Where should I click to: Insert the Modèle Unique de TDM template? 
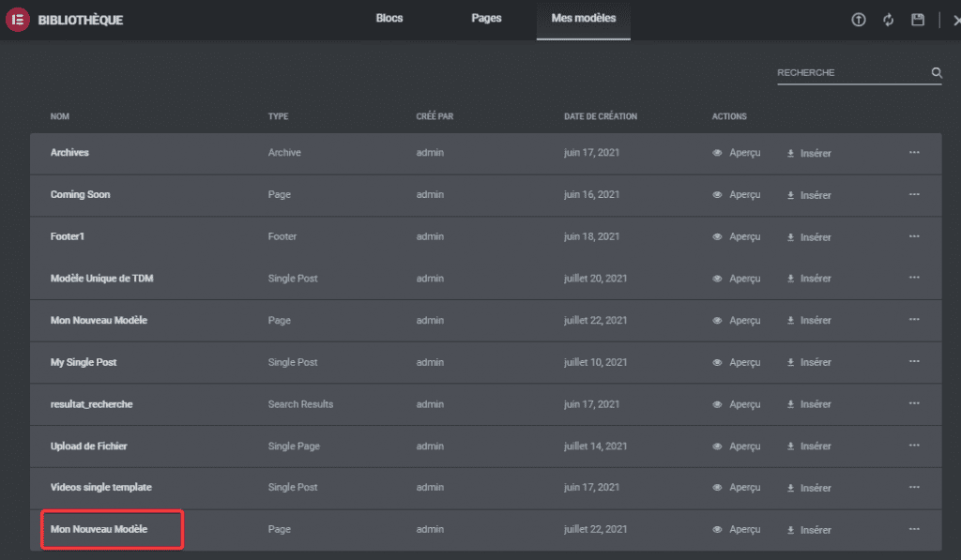[809, 279]
